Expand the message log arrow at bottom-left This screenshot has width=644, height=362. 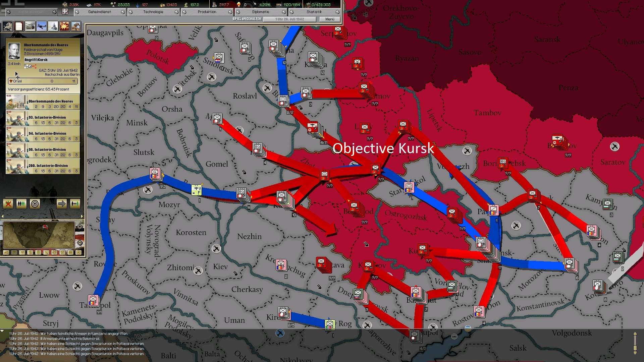(x=2, y=331)
